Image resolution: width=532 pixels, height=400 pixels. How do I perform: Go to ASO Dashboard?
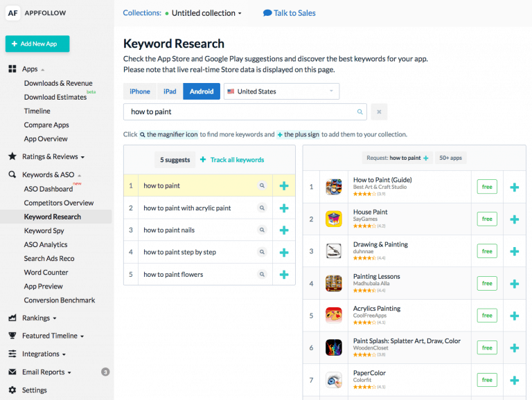tap(48, 189)
